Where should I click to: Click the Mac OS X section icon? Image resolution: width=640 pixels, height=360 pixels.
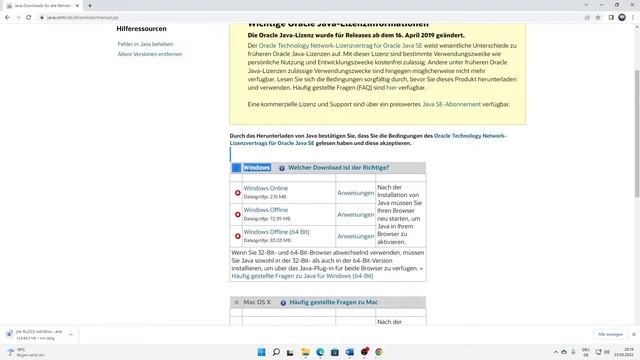(x=236, y=302)
